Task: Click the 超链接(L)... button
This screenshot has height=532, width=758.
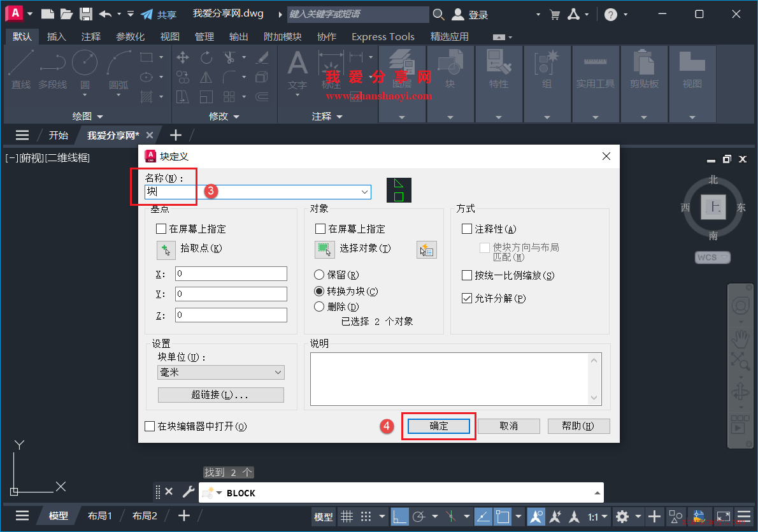Action: coord(221,395)
